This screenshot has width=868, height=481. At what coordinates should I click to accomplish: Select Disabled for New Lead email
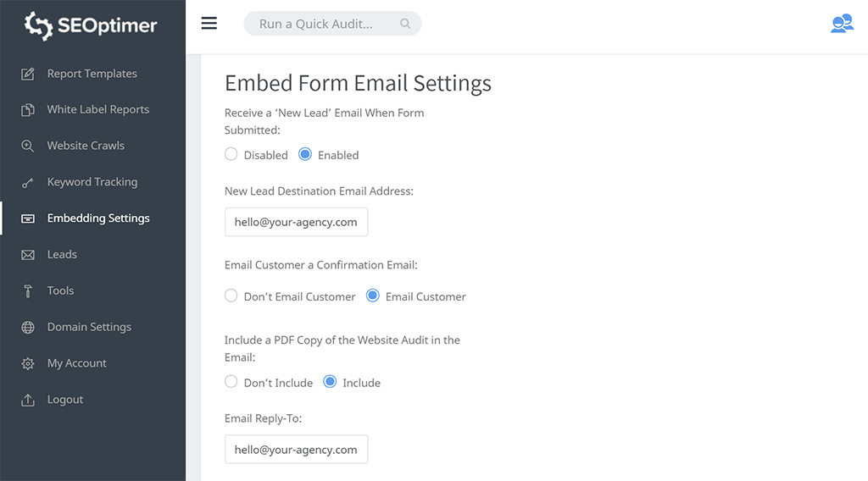coord(231,155)
